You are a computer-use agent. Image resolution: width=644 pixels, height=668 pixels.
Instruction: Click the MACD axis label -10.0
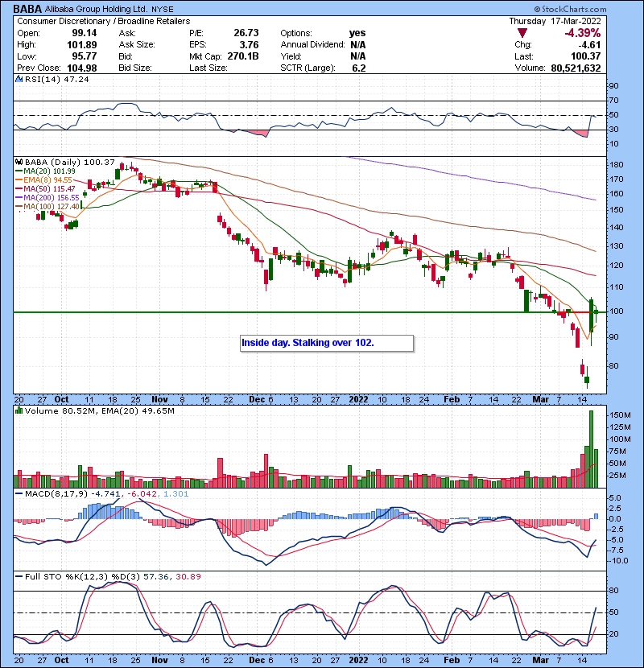[619, 561]
